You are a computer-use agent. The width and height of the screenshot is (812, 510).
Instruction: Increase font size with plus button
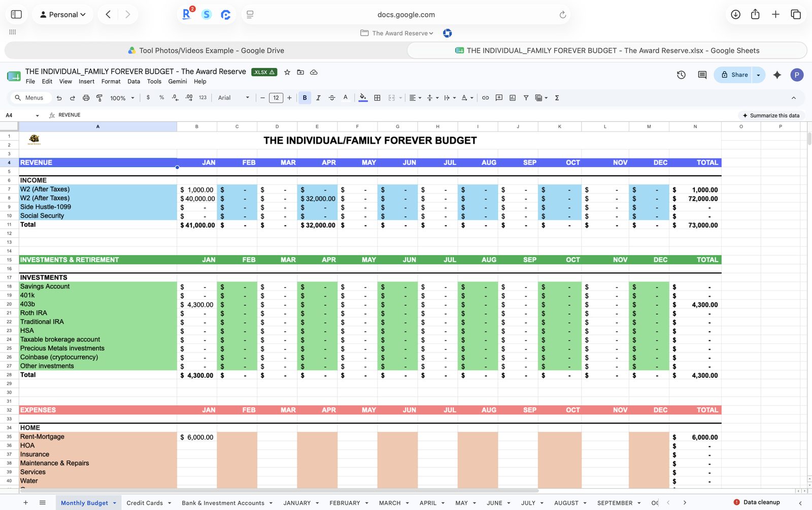289,98
